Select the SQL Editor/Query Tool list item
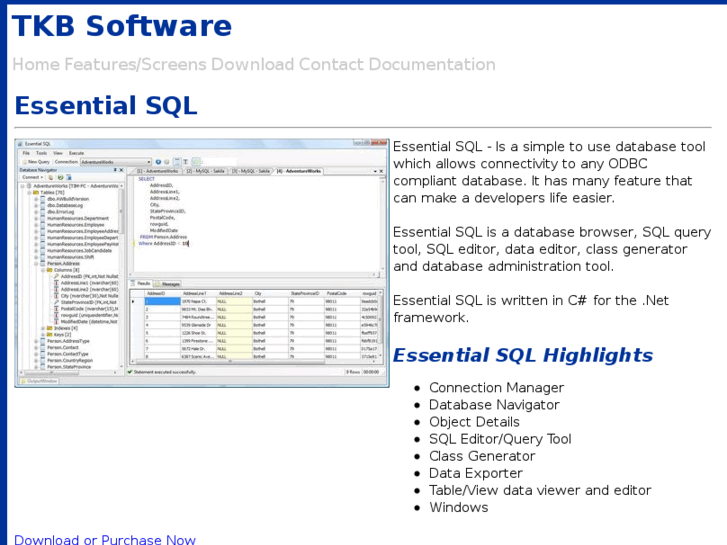727x545 pixels. pyautogui.click(x=500, y=439)
